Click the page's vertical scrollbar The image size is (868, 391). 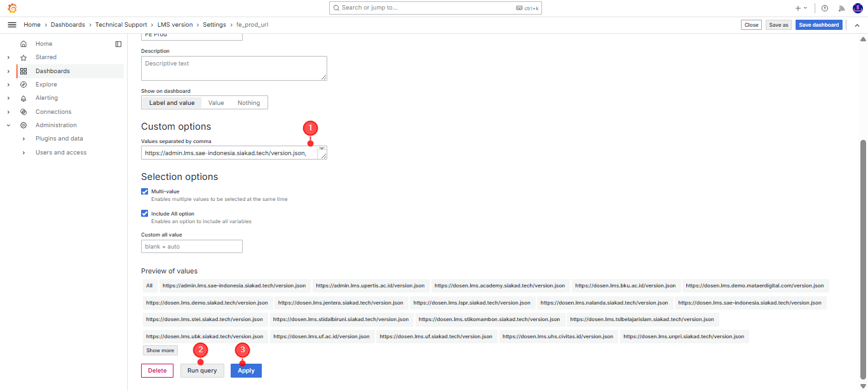[x=863, y=254]
